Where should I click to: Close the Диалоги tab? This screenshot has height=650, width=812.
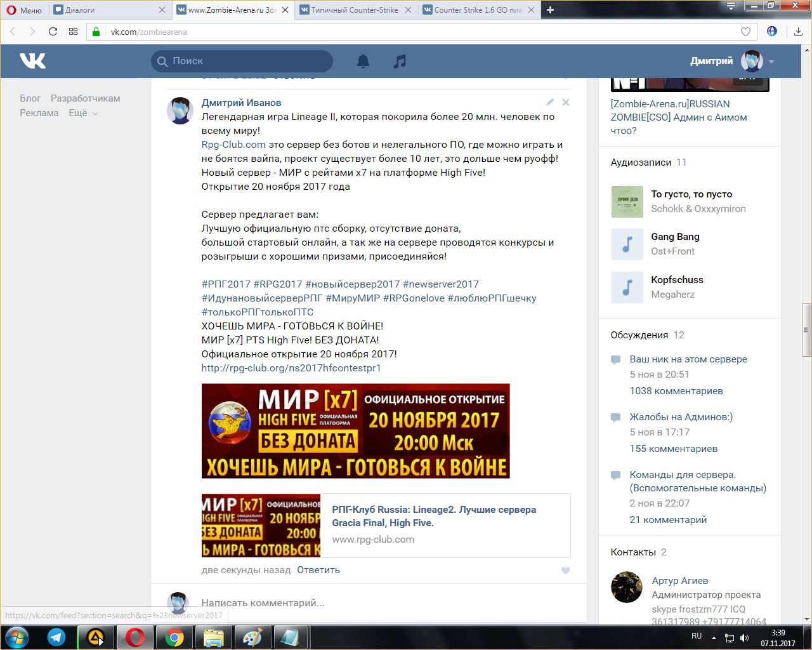point(162,10)
